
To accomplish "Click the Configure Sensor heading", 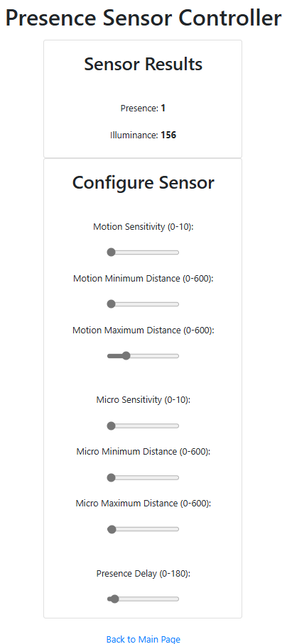I will (143, 183).
